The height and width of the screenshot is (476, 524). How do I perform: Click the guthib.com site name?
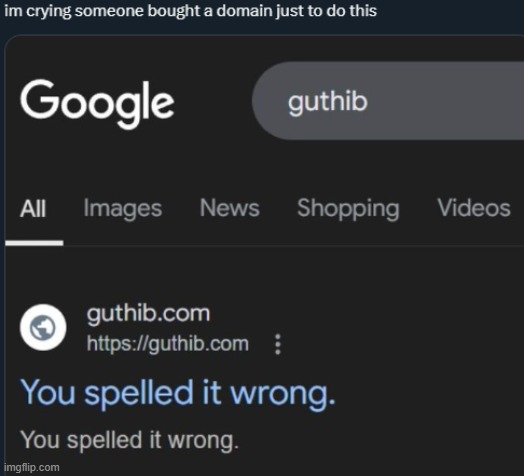click(x=148, y=315)
